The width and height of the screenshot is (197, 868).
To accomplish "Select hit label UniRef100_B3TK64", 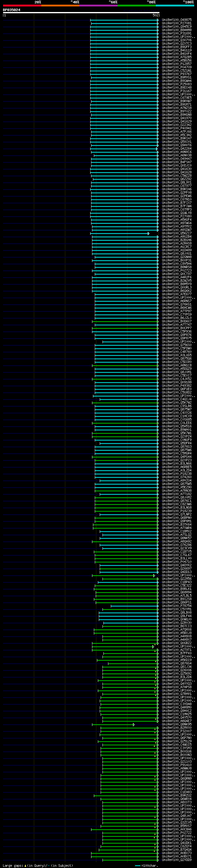I will [x=177, y=525].
